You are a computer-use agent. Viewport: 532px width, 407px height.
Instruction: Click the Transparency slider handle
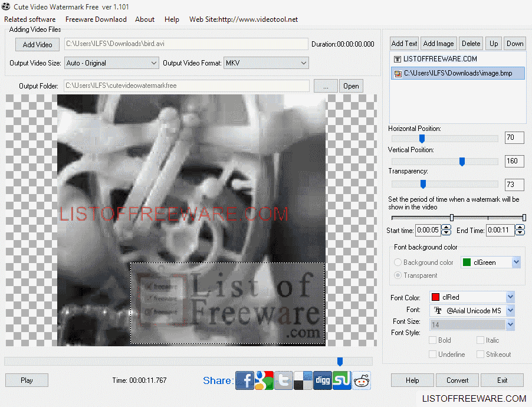point(423,184)
